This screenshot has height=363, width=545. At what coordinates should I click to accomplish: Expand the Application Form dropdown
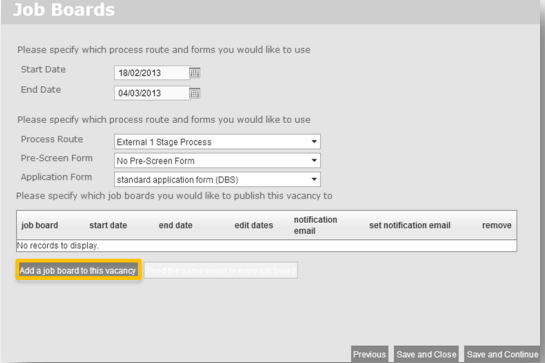tap(217, 179)
